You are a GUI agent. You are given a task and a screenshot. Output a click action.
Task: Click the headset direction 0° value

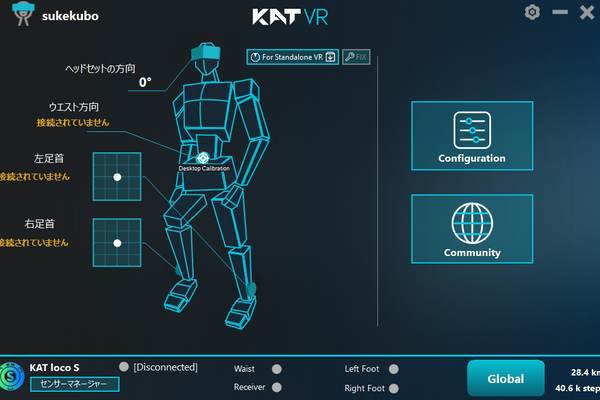click(145, 82)
